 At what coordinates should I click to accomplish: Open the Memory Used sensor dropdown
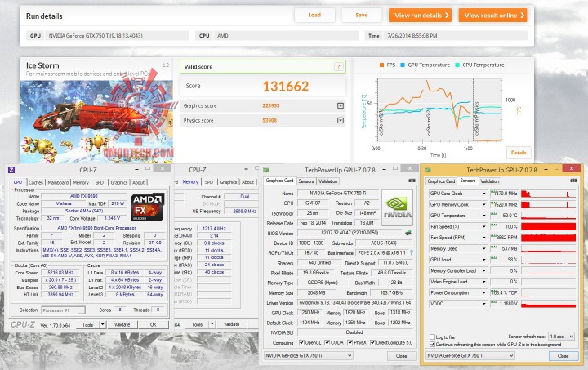(483, 248)
